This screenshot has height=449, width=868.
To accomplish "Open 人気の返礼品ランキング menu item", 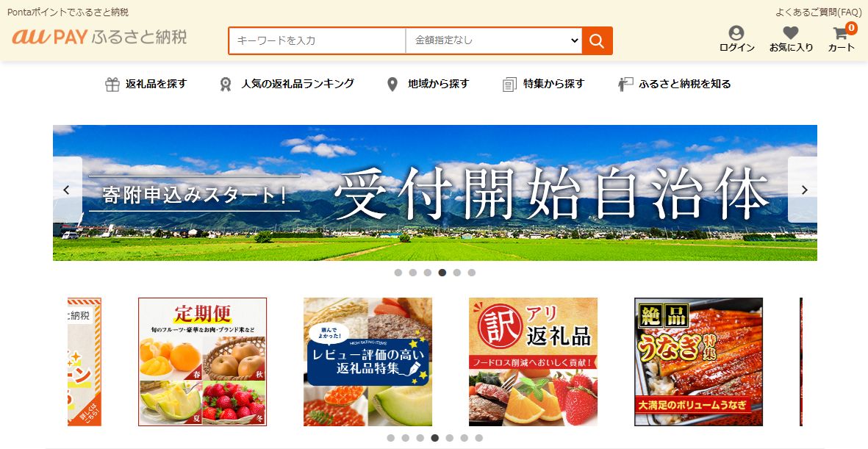I will [x=297, y=84].
